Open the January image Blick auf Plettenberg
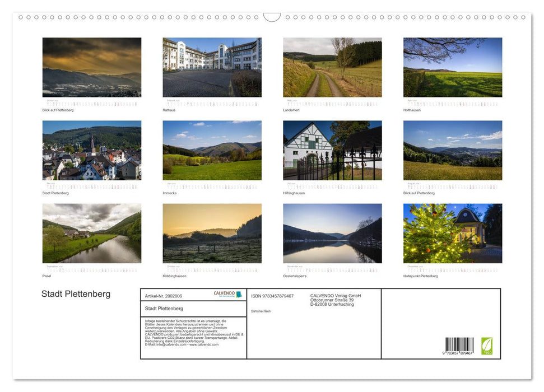Viewport: 544px width, 392px height. point(91,67)
